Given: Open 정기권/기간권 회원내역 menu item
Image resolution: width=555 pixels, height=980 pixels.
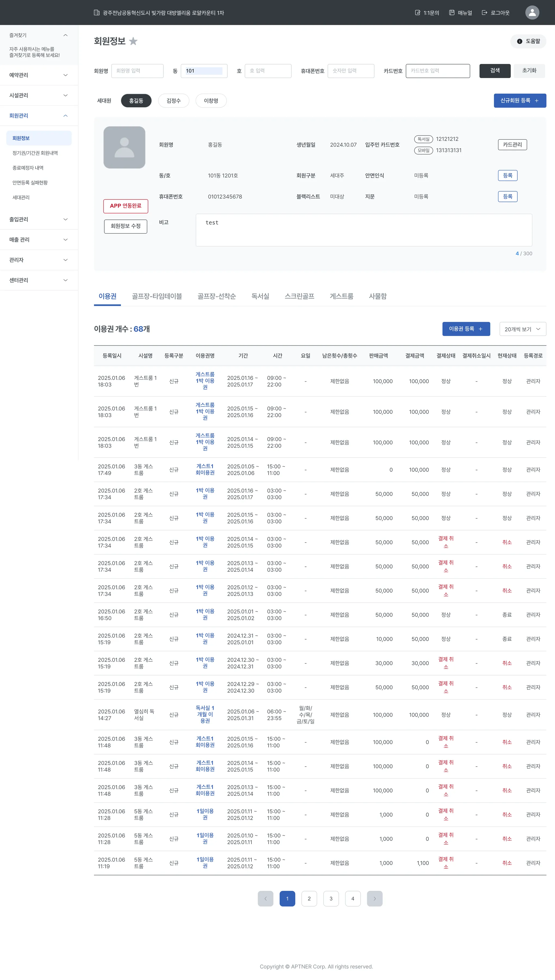Looking at the screenshot, I should pos(35,153).
